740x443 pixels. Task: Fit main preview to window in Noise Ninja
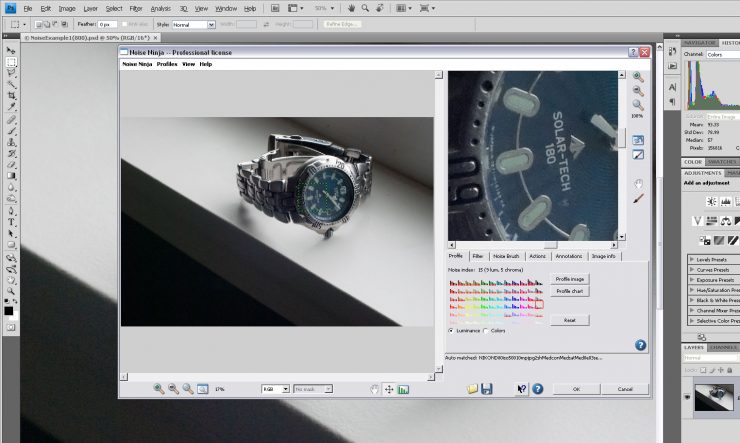pos(202,389)
